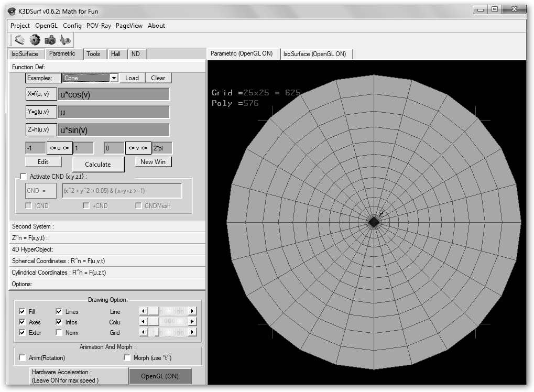Open the POV-Ray menu
Viewport: 534px width, 392px height.
(x=99, y=26)
